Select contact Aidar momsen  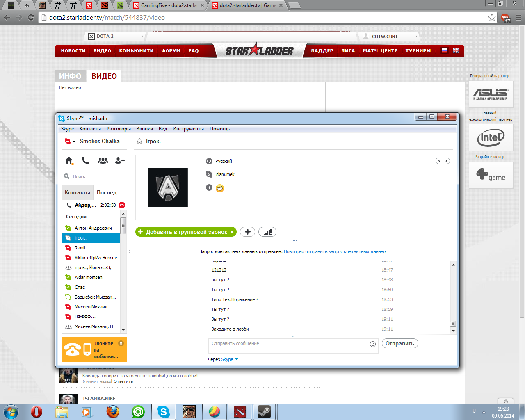91,277
